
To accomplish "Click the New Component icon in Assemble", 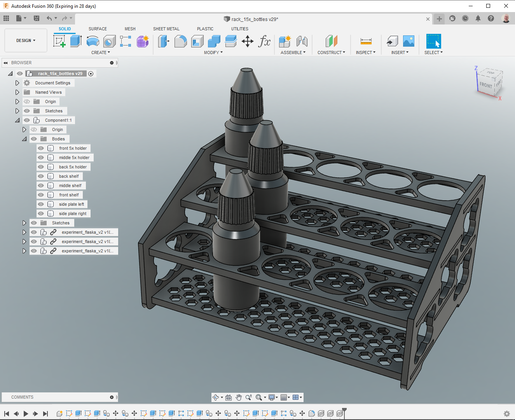I will coord(285,41).
